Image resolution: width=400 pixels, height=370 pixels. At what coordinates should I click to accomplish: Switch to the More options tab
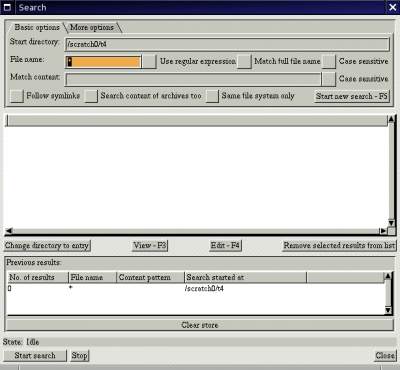pyautogui.click(x=92, y=27)
